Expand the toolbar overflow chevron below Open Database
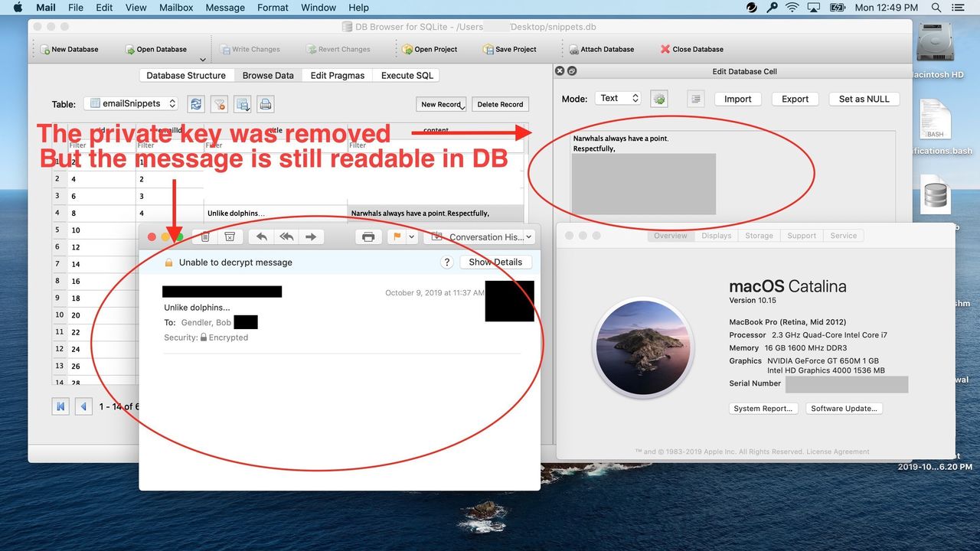980x551 pixels. [203, 60]
